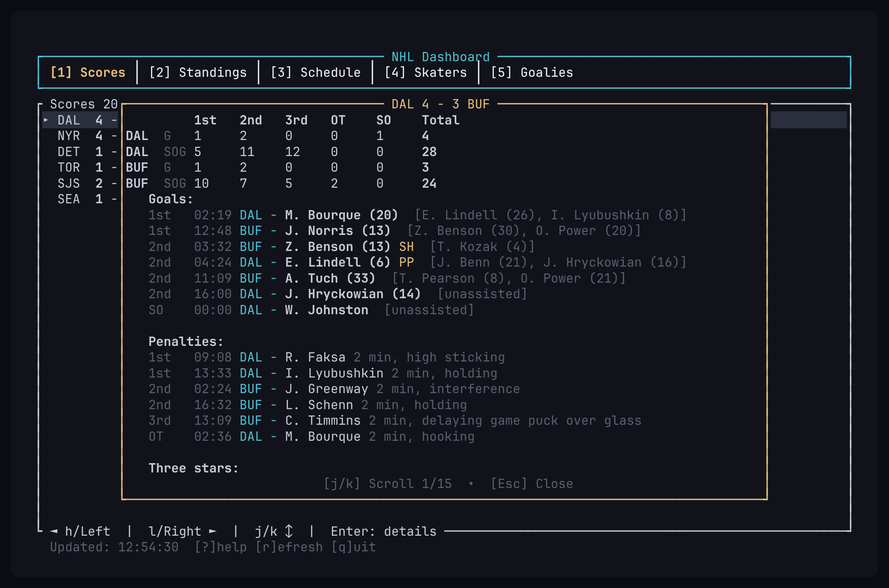This screenshot has width=889, height=588.
Task: Click the 'Penalties:' section heading
Action: pos(186,342)
